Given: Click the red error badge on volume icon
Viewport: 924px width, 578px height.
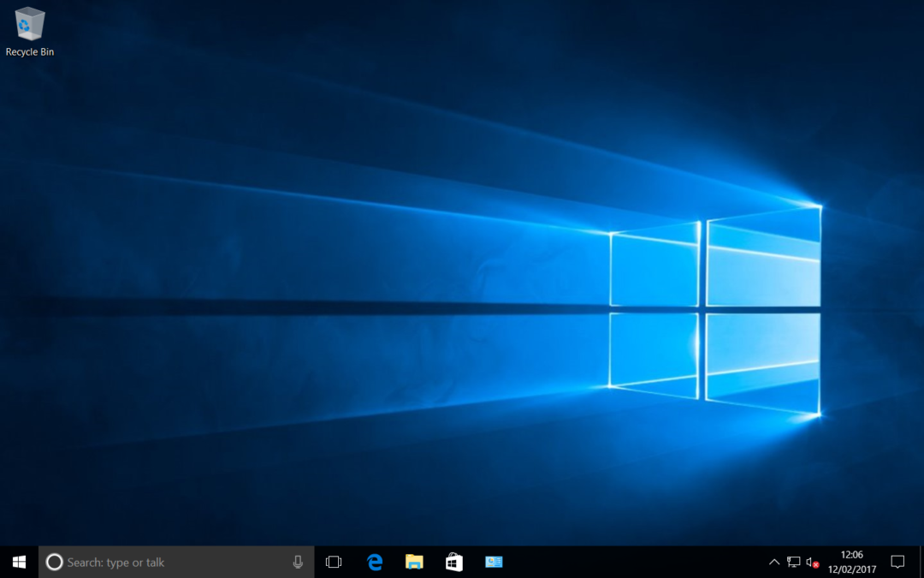Looking at the screenshot, I should coord(816,565).
